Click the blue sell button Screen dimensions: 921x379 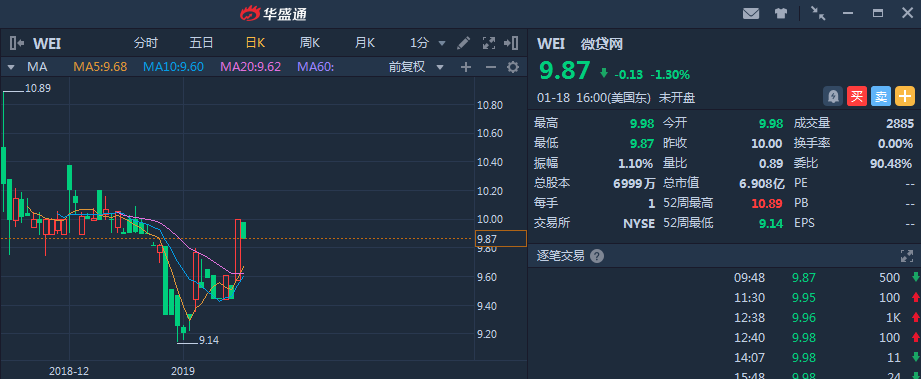tap(880, 96)
